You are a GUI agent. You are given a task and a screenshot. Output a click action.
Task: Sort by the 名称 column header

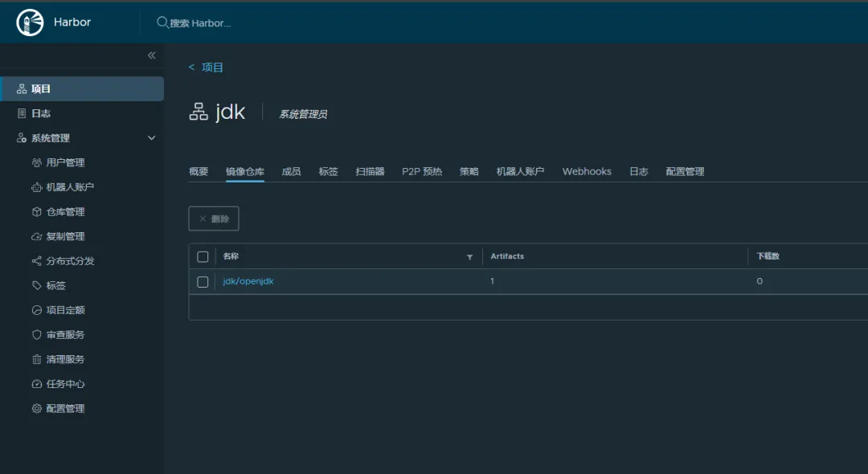point(231,256)
